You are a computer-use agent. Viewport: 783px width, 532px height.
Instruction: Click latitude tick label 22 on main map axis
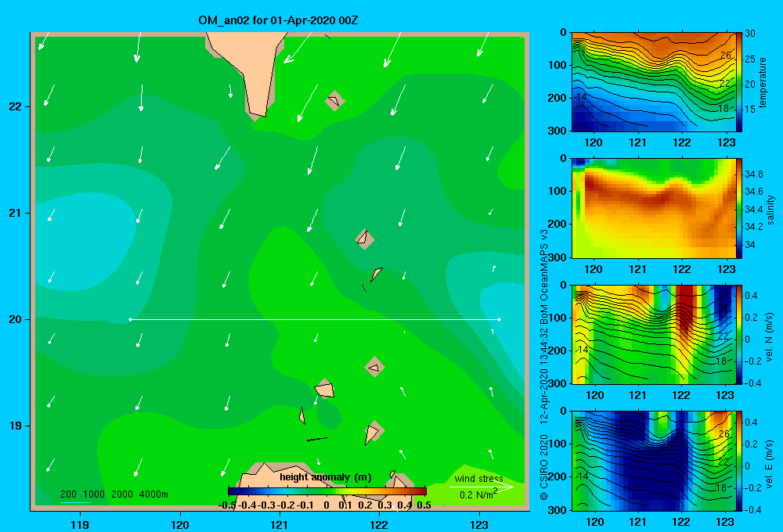16,107
